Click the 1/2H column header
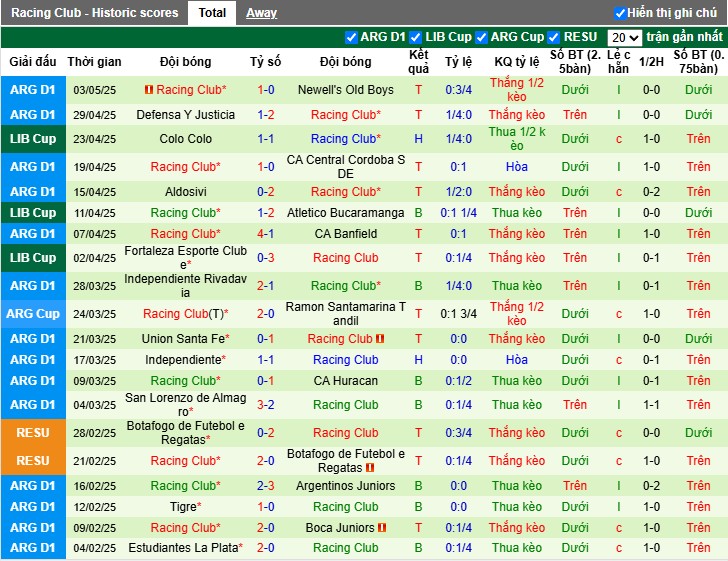 651,62
